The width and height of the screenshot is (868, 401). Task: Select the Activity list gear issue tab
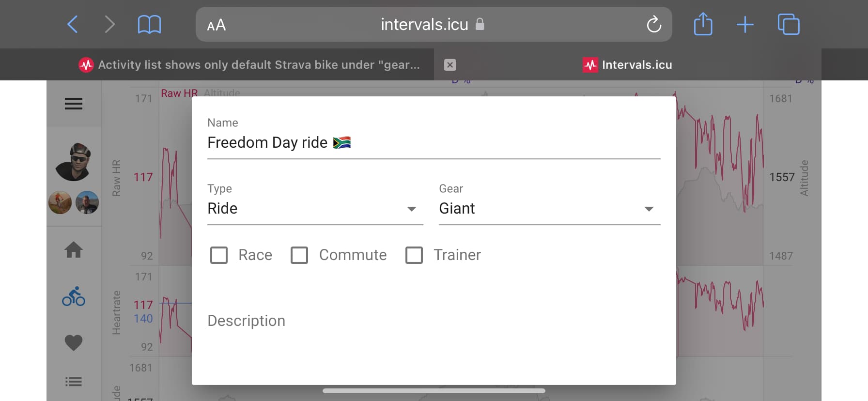click(249, 65)
